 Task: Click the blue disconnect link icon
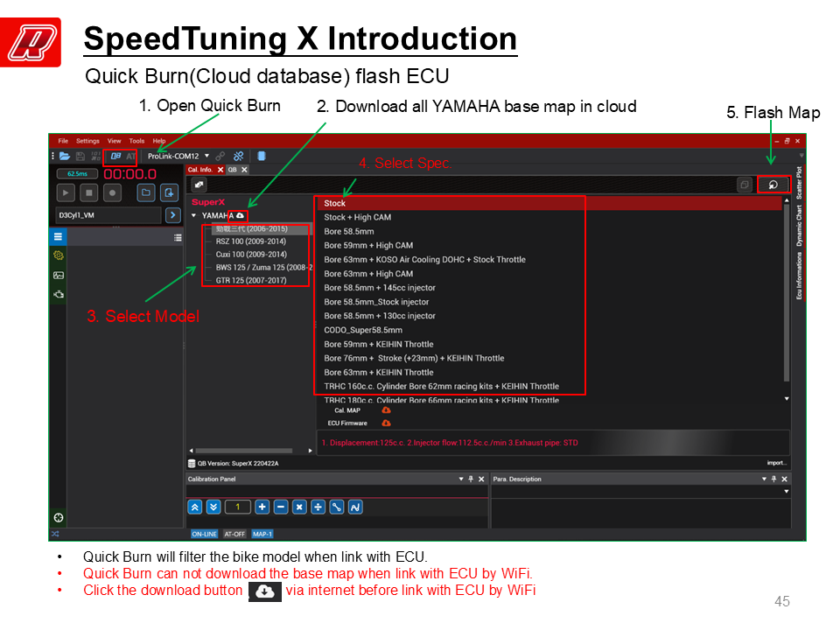click(x=238, y=157)
